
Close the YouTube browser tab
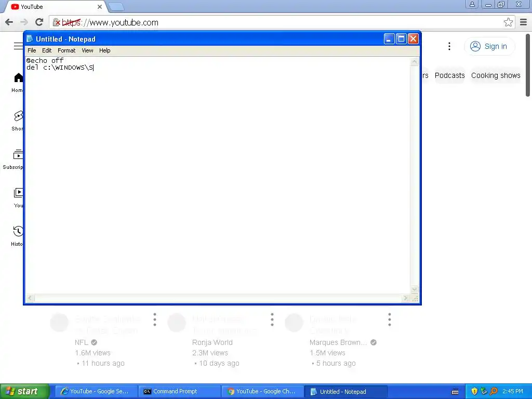(99, 6)
